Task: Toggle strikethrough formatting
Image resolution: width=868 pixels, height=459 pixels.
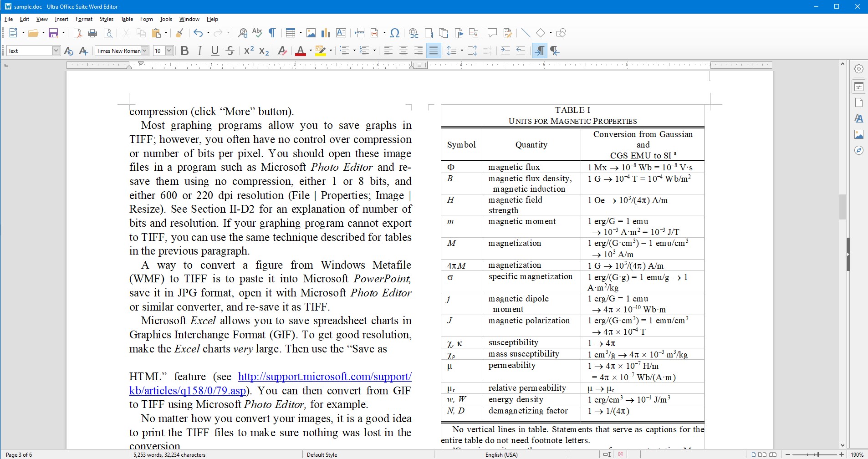Action: click(230, 51)
